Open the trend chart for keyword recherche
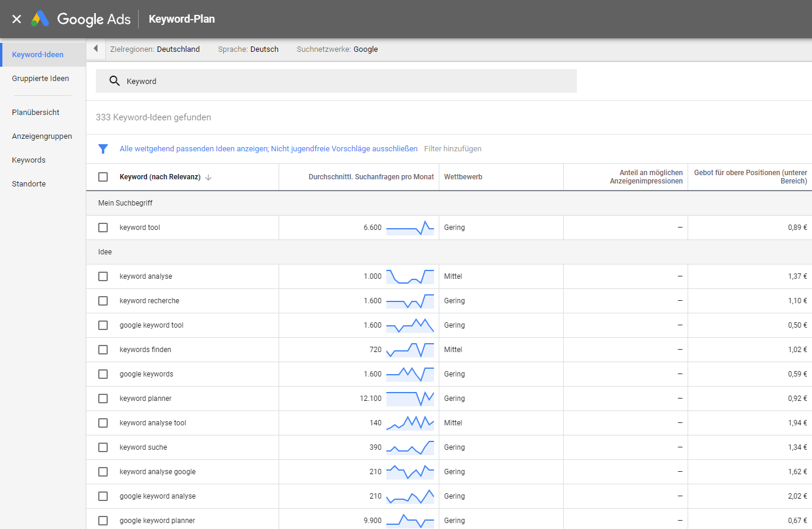Image resolution: width=812 pixels, height=529 pixels. pyautogui.click(x=410, y=301)
